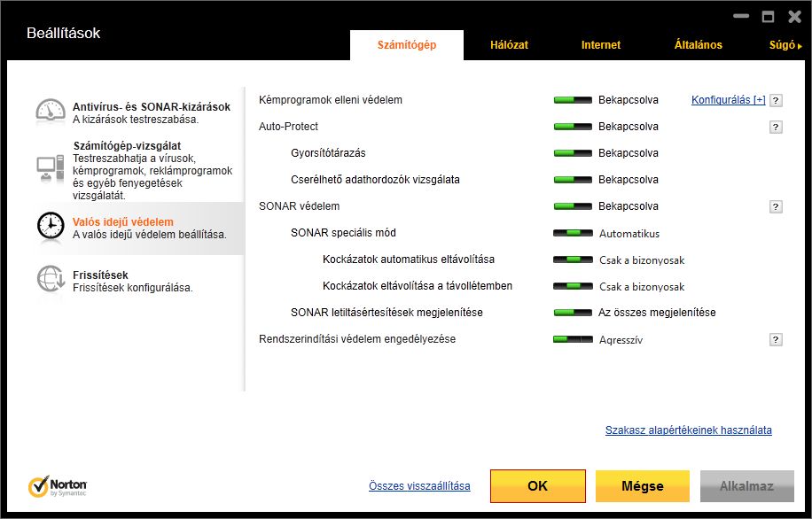Click the Beállítások window title
Image resolution: width=812 pixels, height=519 pixels.
[x=63, y=33]
